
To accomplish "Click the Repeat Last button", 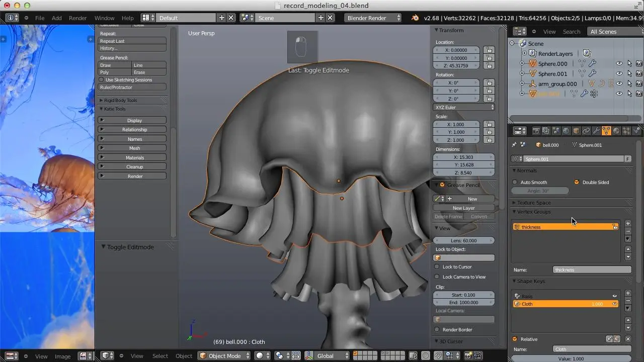I will tap(132, 41).
